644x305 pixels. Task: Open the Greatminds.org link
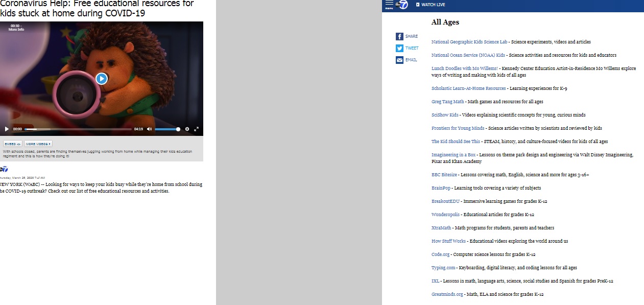click(x=447, y=294)
